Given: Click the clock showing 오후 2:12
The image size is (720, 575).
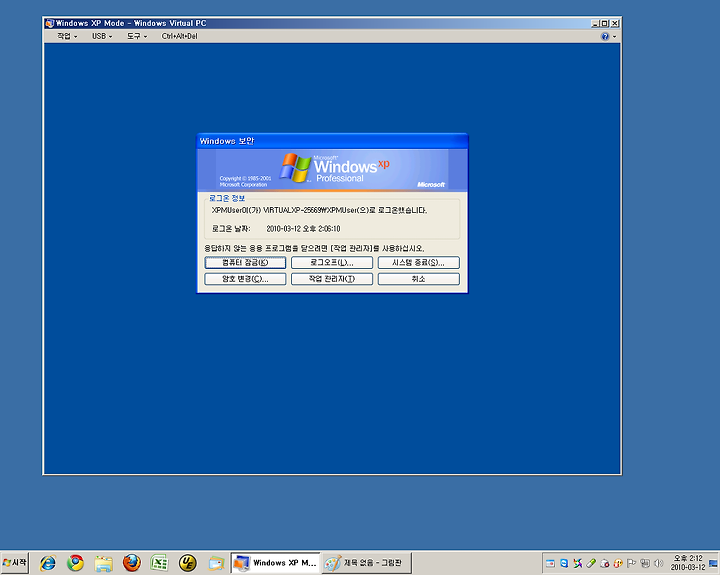Looking at the screenshot, I should 688,563.
